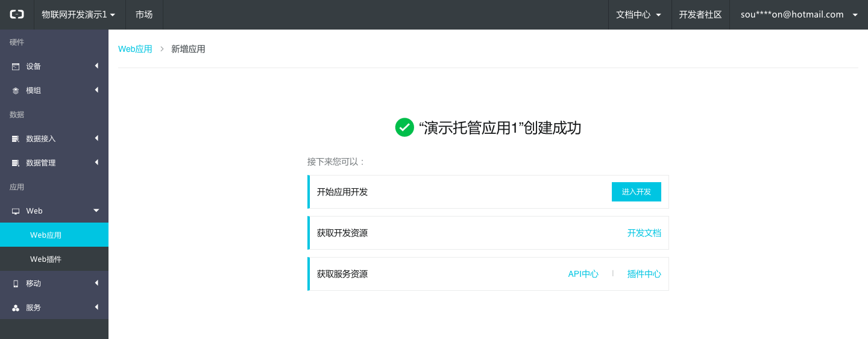
Task: Open the 文档中心 dropdown menu
Action: coord(639,14)
